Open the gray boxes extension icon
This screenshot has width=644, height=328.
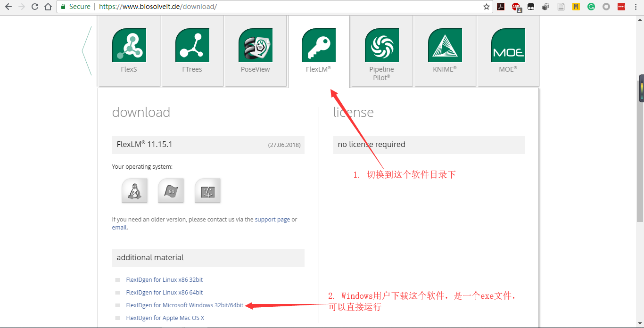[545, 7]
